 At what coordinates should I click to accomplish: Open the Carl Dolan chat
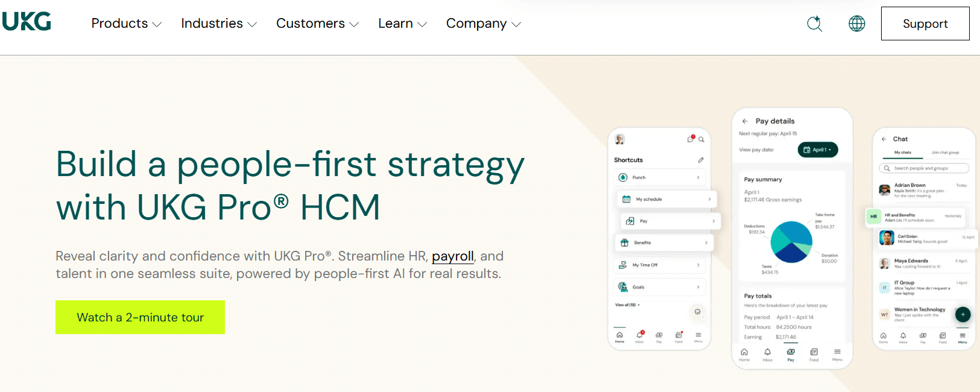tap(927, 239)
